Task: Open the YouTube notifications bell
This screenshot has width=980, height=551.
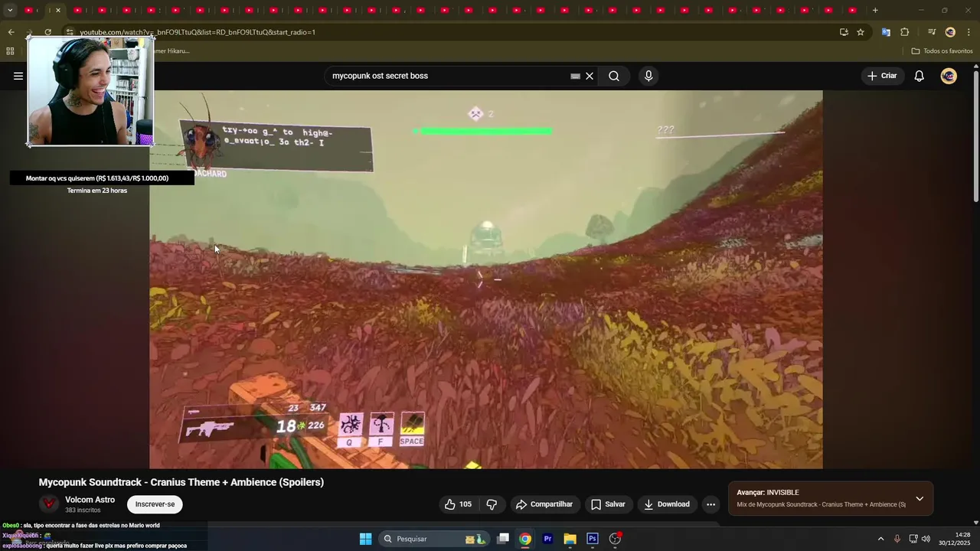Action: (920, 76)
